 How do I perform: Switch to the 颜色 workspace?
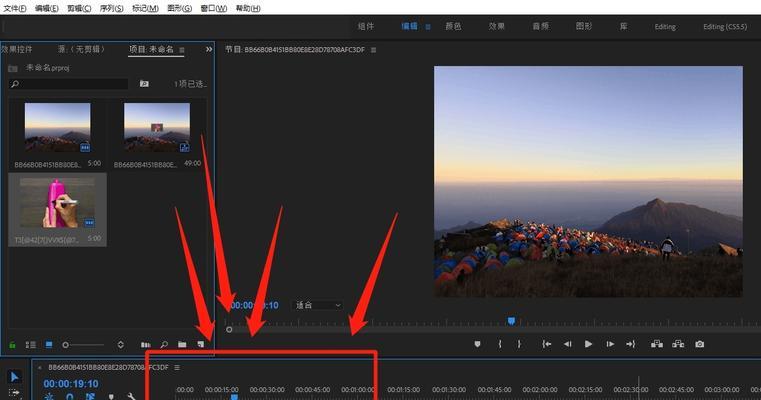[x=453, y=26]
